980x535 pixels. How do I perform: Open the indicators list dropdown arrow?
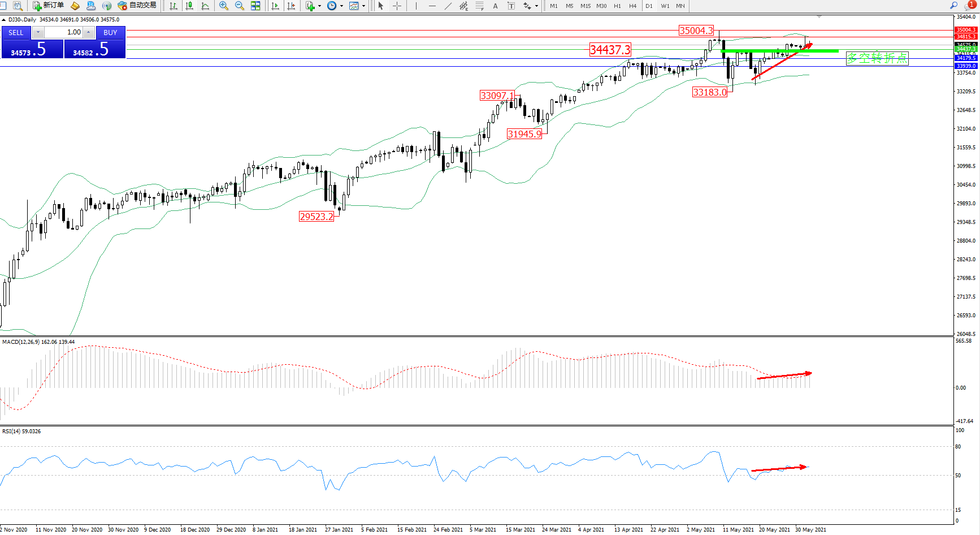point(320,6)
